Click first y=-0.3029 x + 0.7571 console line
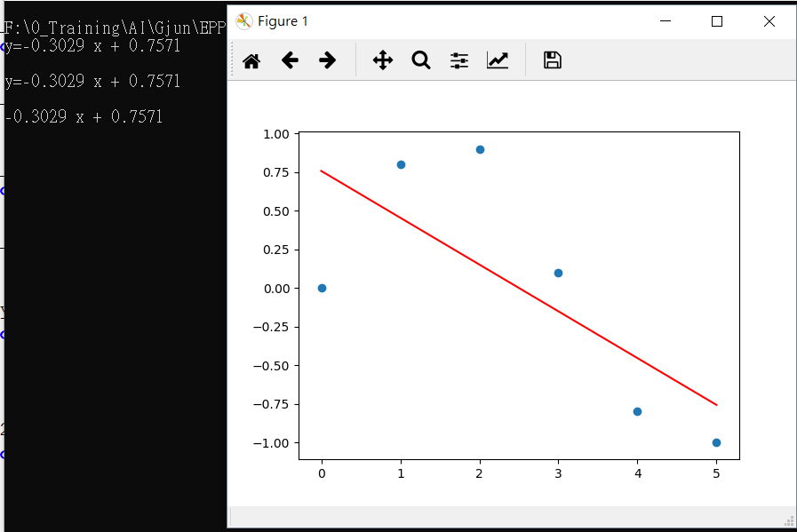 (x=92, y=45)
